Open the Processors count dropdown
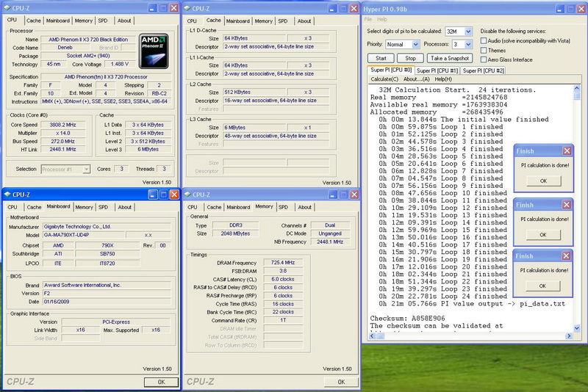This screenshot has width=588, height=392. pos(468,44)
